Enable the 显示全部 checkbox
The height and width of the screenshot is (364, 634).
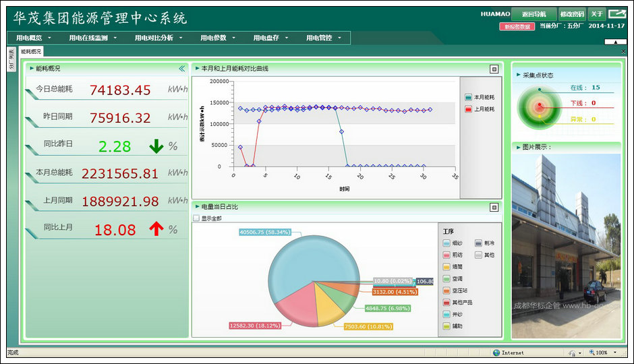tap(196, 218)
